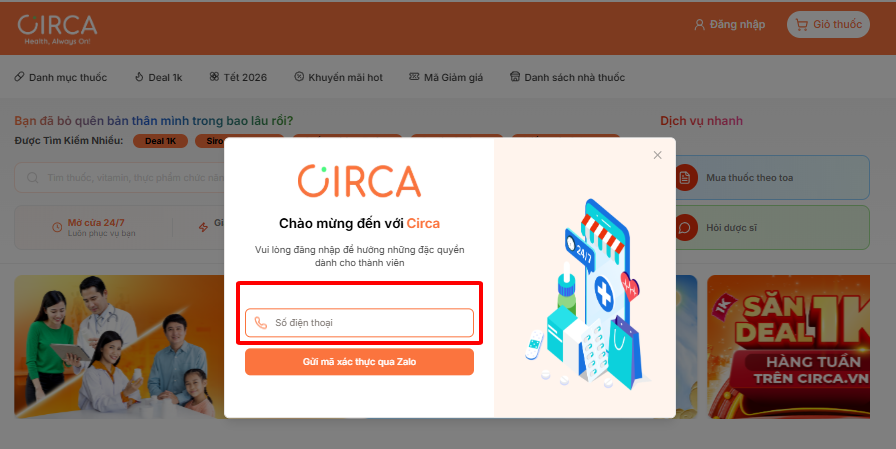Click the search magnifier icon
This screenshot has height=449, width=896.
pyautogui.click(x=33, y=178)
